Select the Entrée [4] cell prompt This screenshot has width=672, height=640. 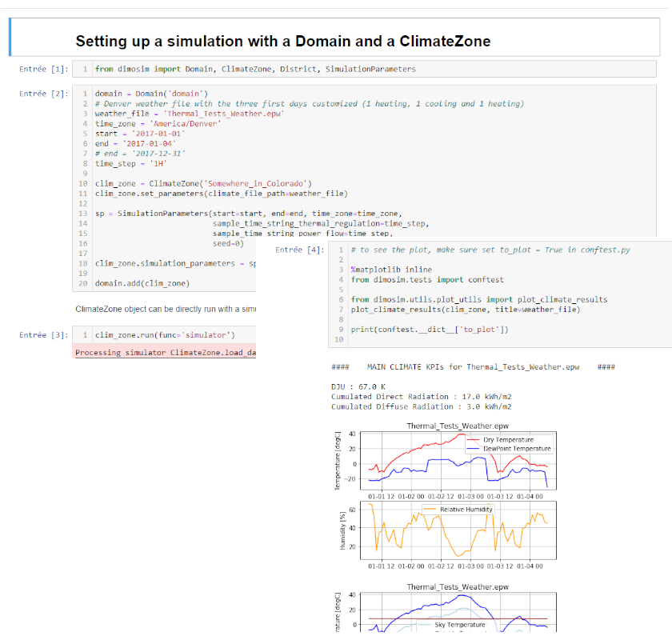[299, 250]
